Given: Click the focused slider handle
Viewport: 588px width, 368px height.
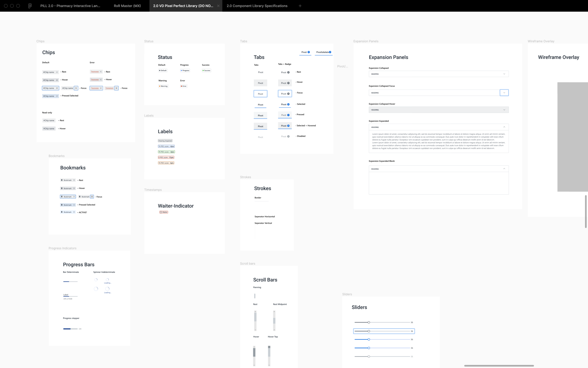Looking at the screenshot, I should pyautogui.click(x=369, y=331).
